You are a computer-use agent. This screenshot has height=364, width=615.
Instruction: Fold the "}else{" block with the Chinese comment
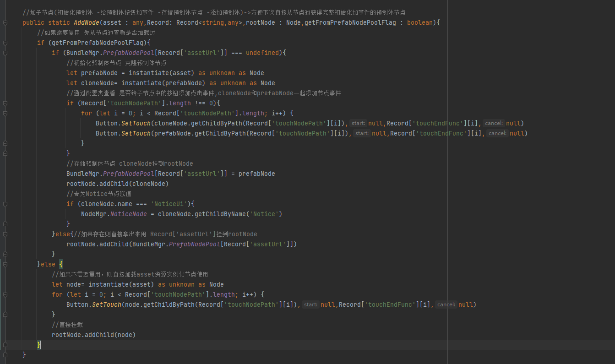coord(5,234)
